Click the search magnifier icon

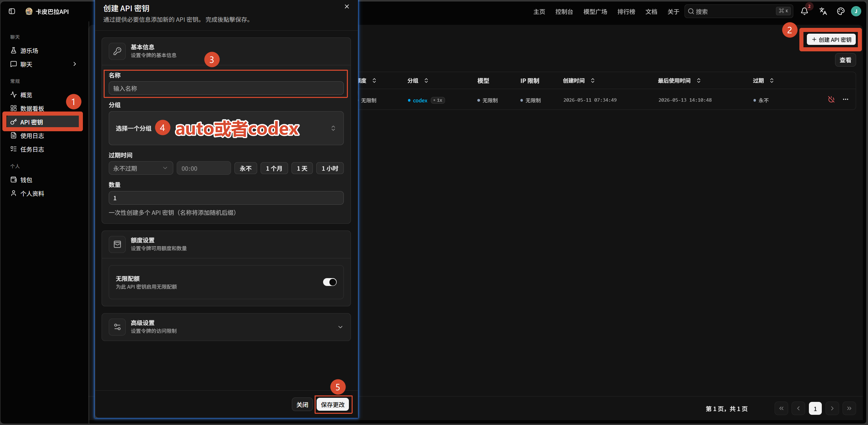pos(691,11)
